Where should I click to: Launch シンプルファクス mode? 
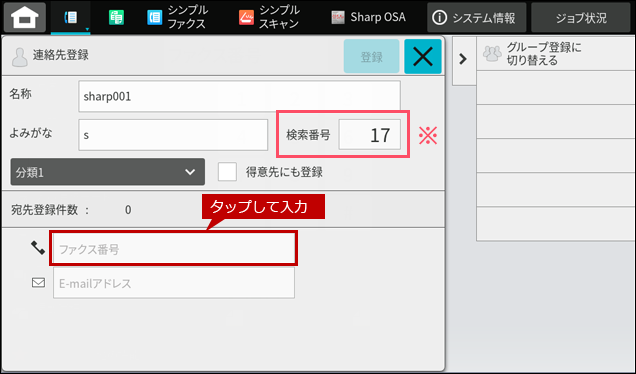pos(177,17)
